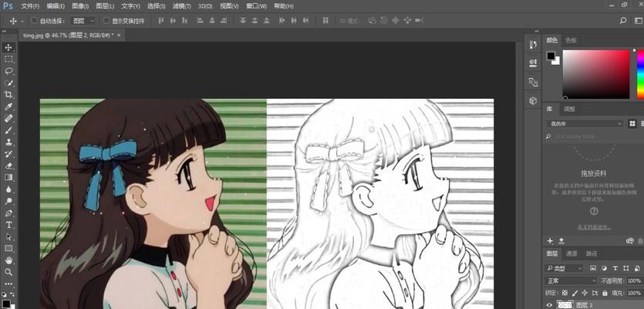Select the Eyedropper tool
Image resolution: width=644 pixels, height=309 pixels.
(x=8, y=107)
